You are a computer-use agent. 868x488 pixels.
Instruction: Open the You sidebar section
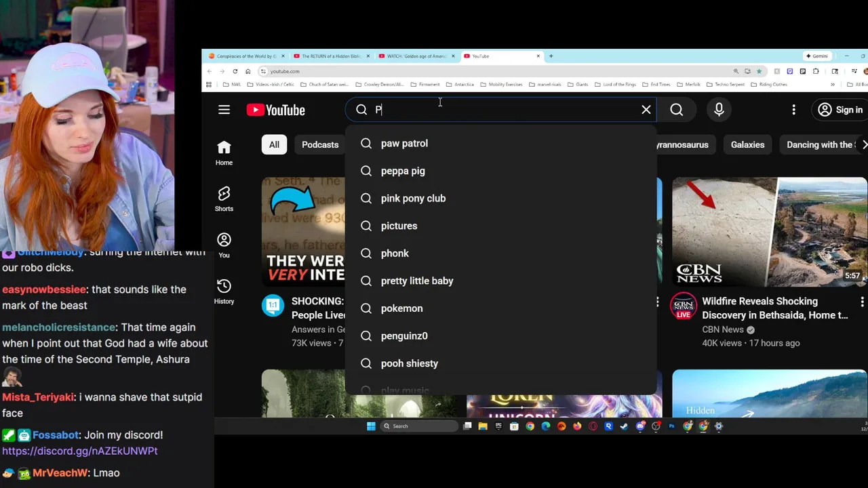224,245
